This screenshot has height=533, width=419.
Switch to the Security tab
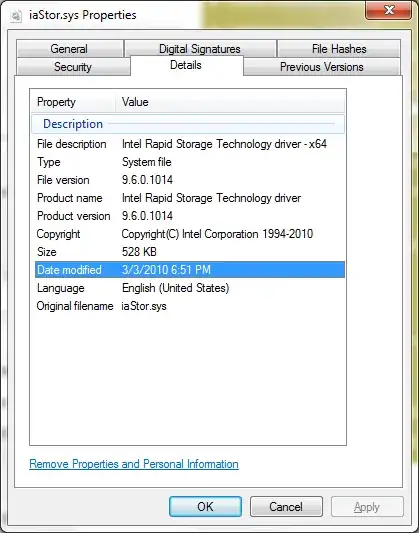[x=73, y=67]
